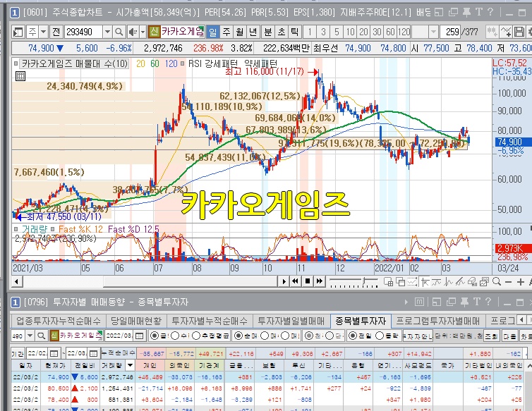Open calendar for end period 22/03
The height and width of the screenshot is (411, 532).
[x=93, y=353]
